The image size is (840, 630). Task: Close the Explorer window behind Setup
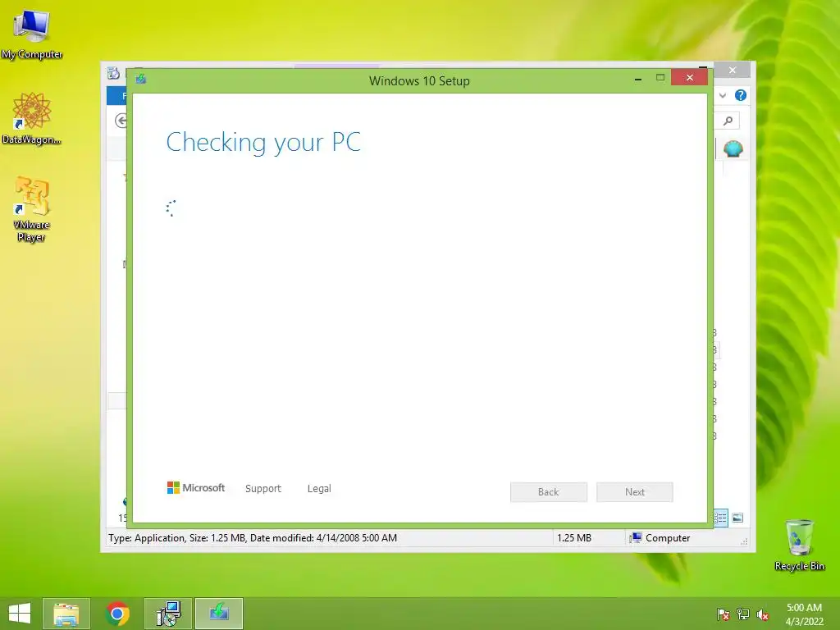click(x=733, y=71)
